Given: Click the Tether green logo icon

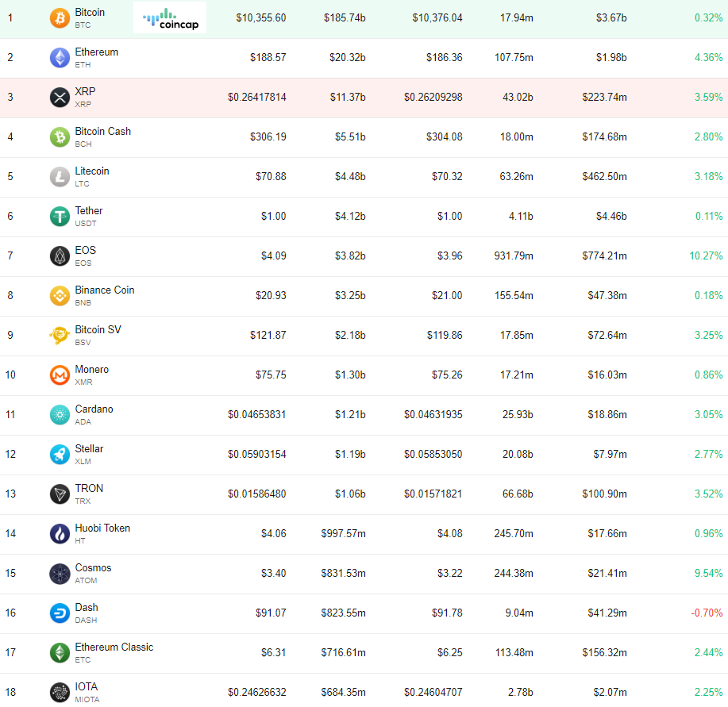Looking at the screenshot, I should (60, 217).
